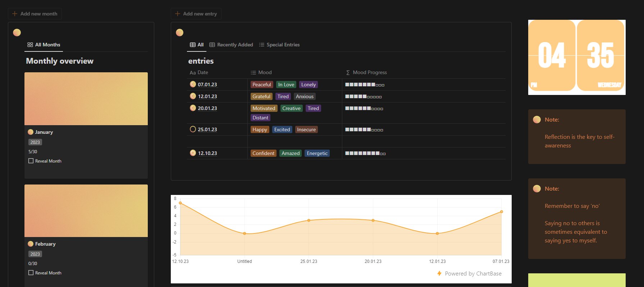Screen dimensions: 644x287
Task: Select the All Months gallery view tab
Action: [x=44, y=45]
